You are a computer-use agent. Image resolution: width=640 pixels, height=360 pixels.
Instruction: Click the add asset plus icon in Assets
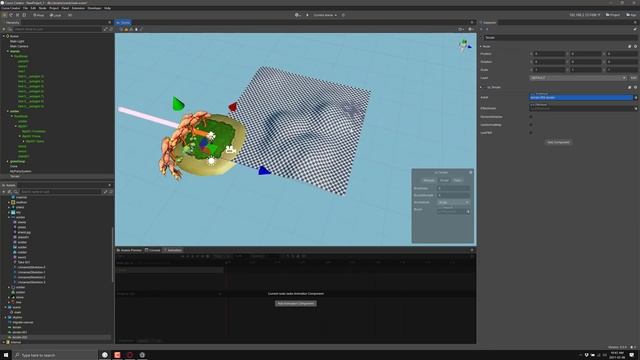tap(4, 191)
